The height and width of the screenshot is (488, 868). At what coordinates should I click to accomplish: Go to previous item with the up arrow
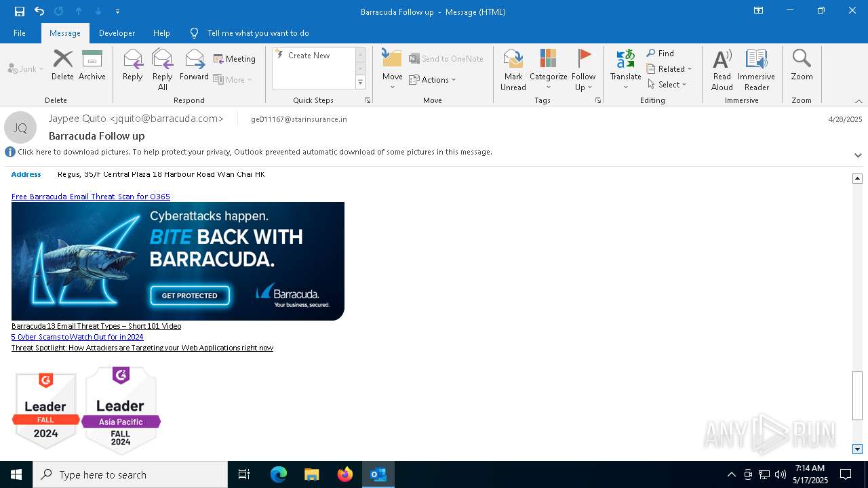pos(79,12)
